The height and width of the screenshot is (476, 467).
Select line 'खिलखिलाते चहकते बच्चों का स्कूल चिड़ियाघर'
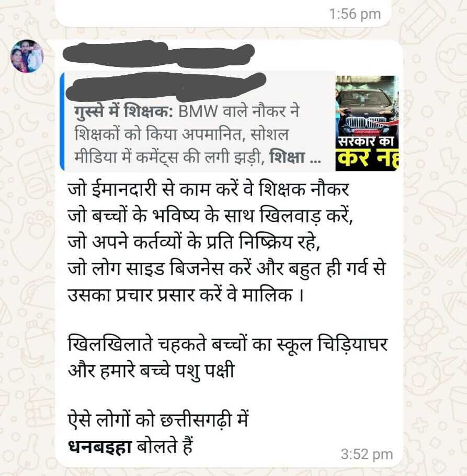coord(227,345)
